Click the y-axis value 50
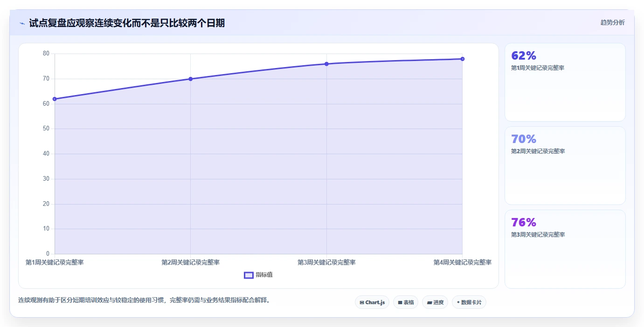This screenshot has width=644, height=327. click(46, 129)
